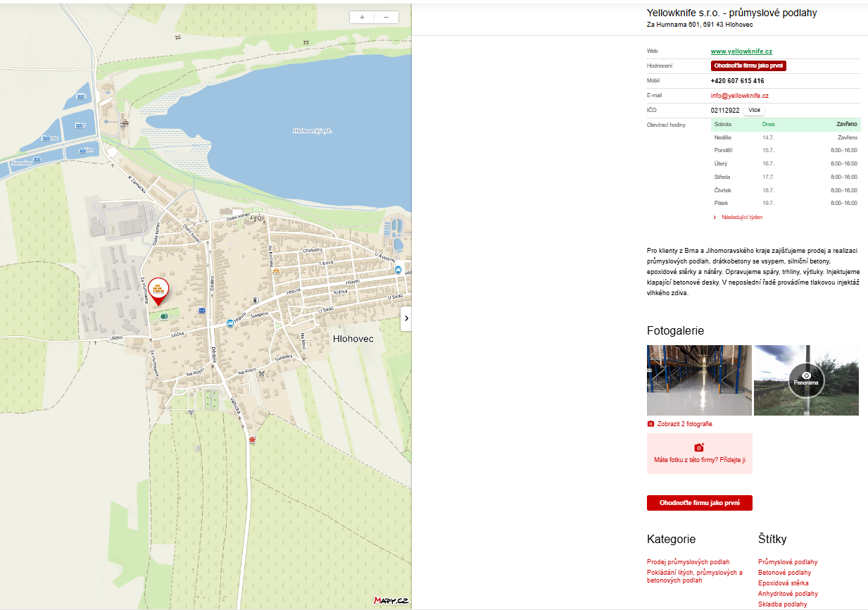Expand next week's hours with the red chevron
The width and height of the screenshot is (868, 610).
715,218
